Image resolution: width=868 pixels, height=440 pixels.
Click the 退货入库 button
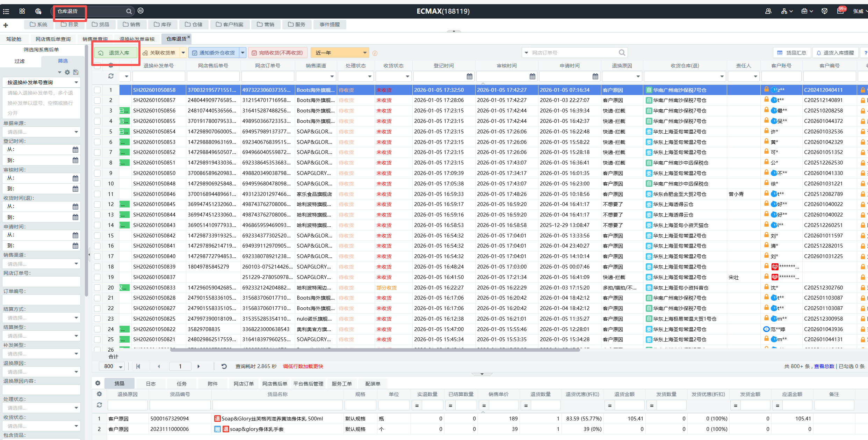(116, 53)
